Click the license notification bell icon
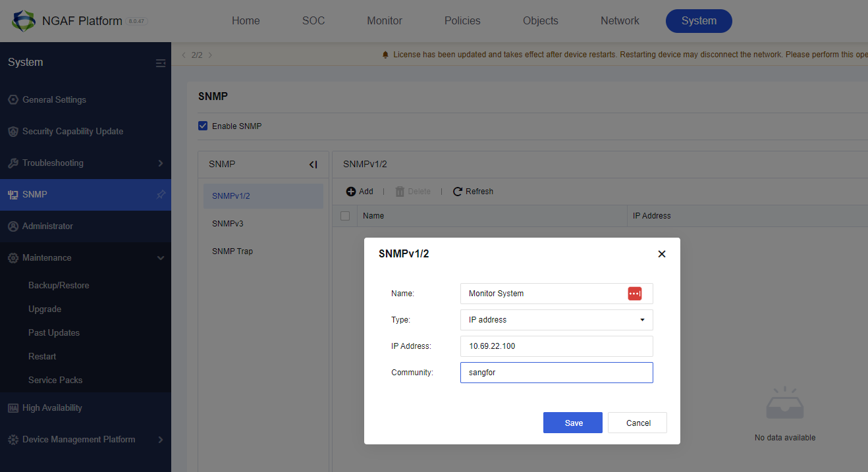 click(385, 55)
